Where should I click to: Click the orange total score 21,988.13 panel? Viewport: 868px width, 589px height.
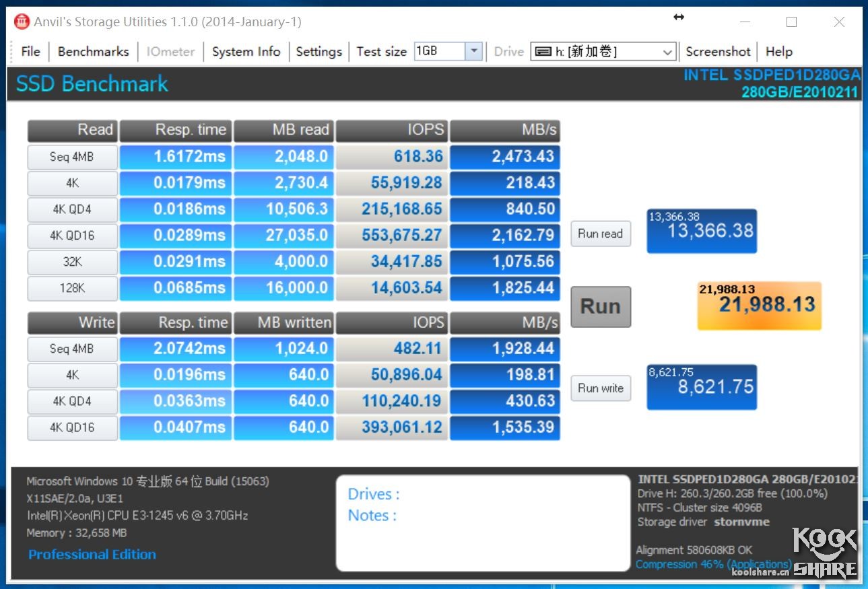click(759, 306)
